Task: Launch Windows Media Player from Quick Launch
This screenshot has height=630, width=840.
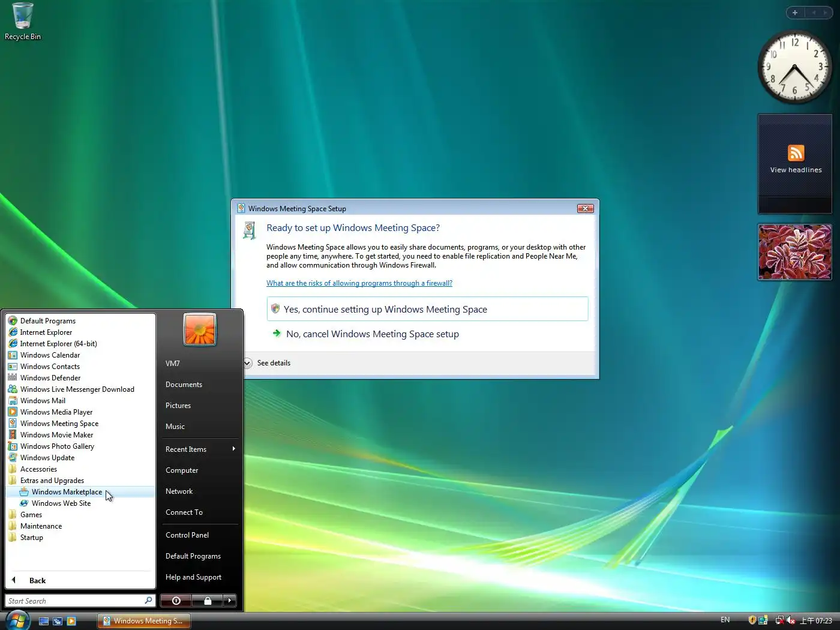Action: [71, 621]
